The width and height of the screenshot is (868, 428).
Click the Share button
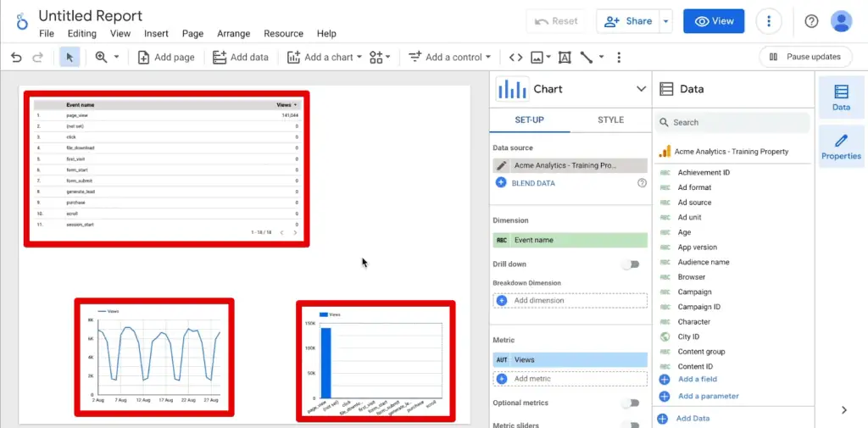click(628, 21)
